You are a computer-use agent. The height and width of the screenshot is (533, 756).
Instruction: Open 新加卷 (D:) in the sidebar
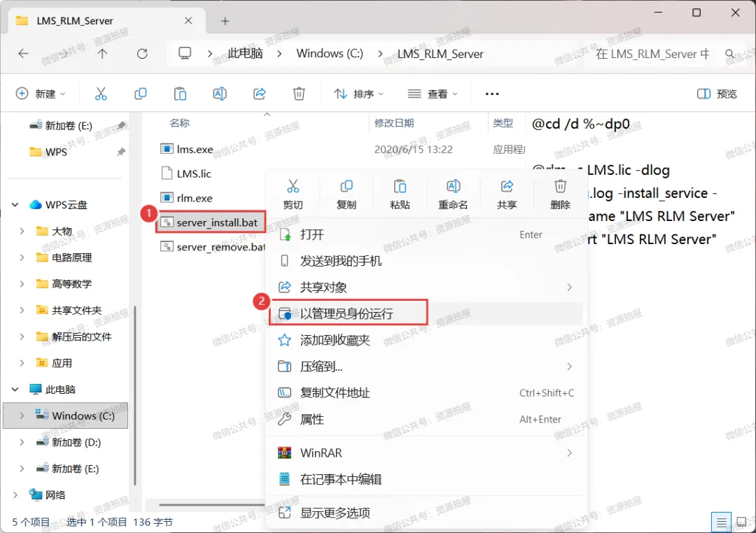76,442
